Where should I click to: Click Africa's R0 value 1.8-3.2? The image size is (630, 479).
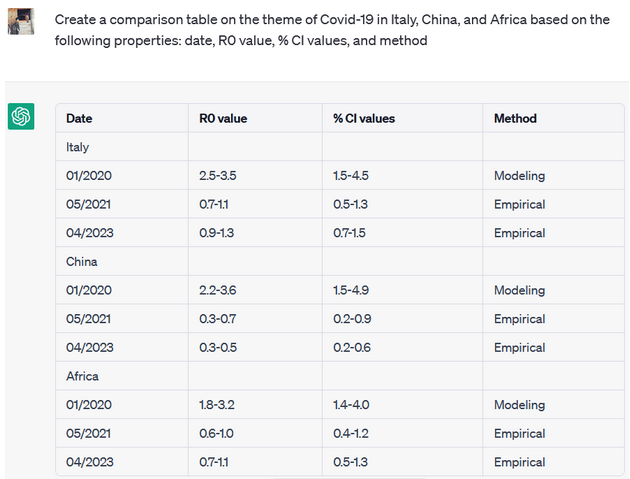coord(217,405)
